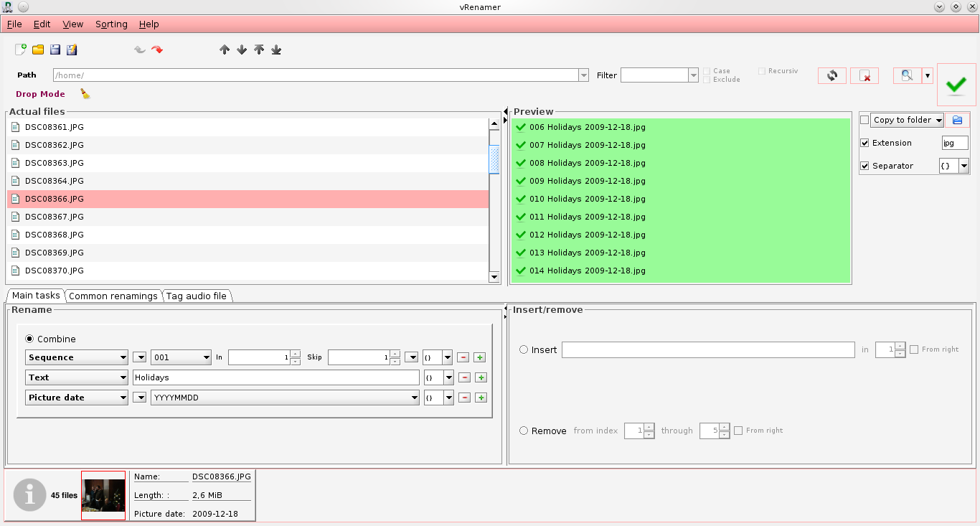Screen dimensions: 980x526
Task: Add a row after Picture date
Action: click(481, 398)
